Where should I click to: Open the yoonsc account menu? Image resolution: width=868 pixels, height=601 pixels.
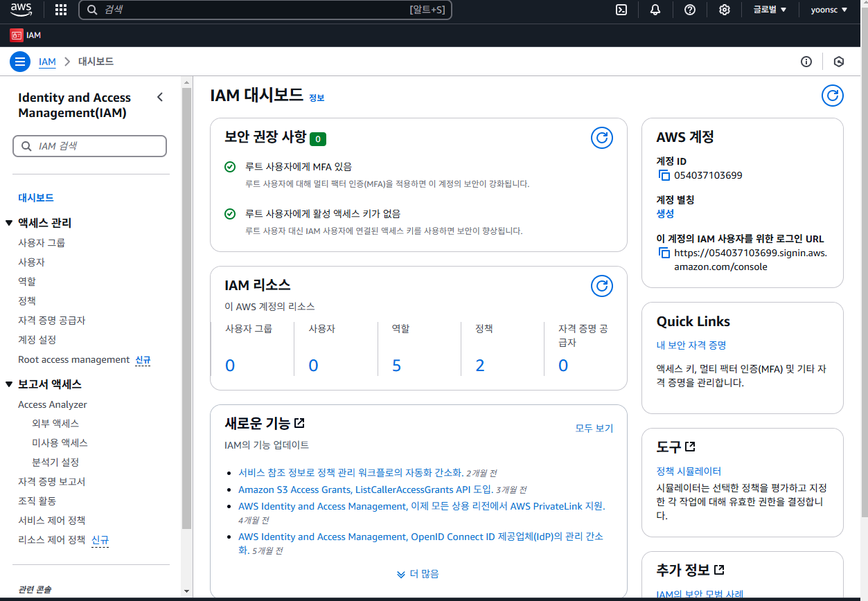[x=829, y=10]
